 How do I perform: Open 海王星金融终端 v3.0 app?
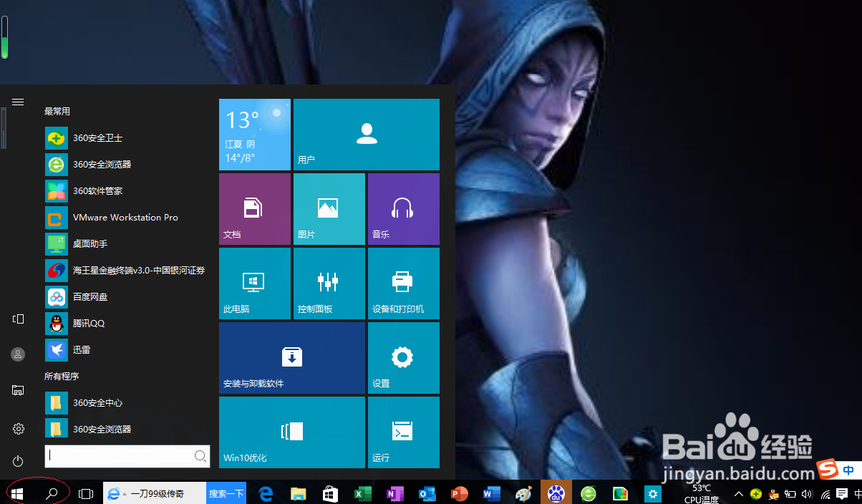click(126, 271)
